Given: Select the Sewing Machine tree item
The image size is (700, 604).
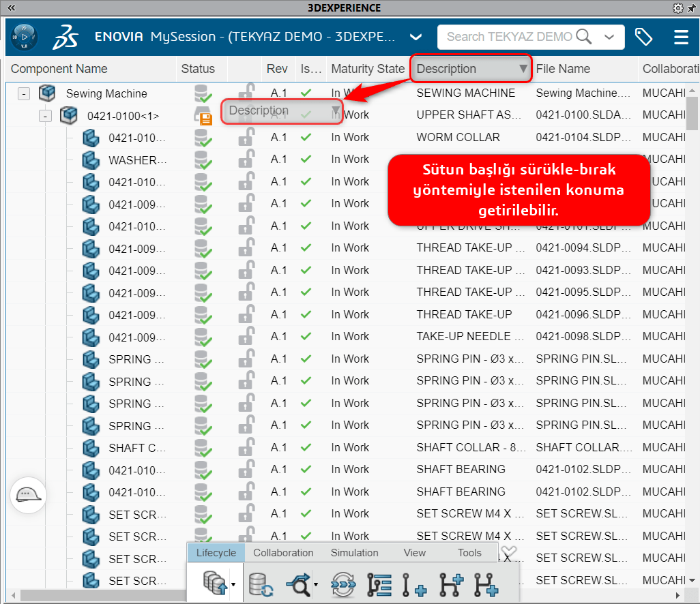Looking at the screenshot, I should tap(106, 93).
